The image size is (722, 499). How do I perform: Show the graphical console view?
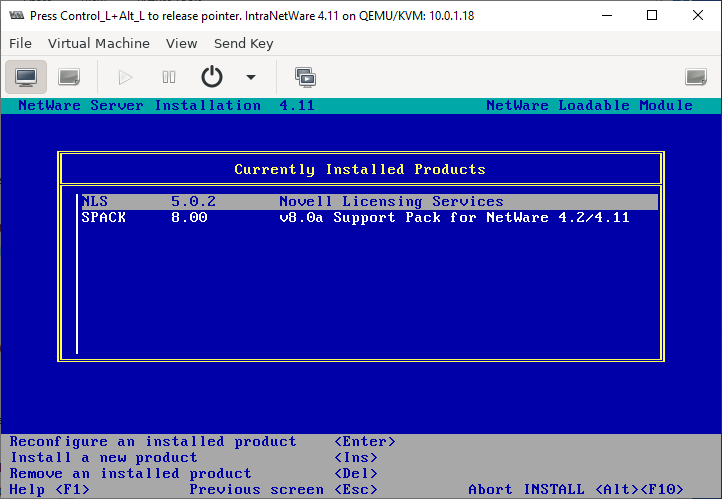tap(26, 77)
